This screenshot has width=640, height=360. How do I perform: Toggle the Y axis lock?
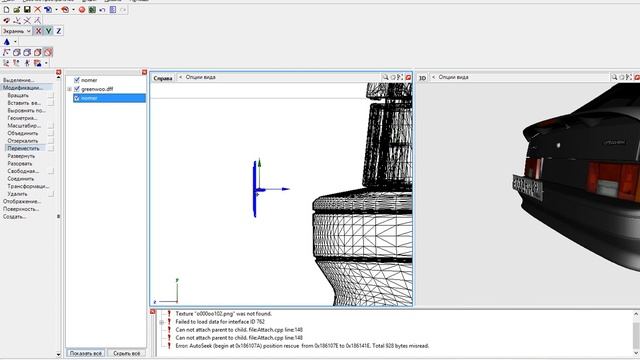pos(49,31)
